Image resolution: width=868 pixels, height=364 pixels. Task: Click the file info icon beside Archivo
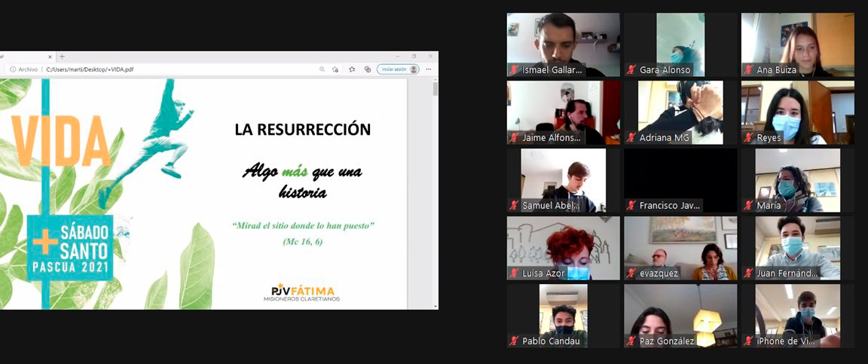click(13, 69)
